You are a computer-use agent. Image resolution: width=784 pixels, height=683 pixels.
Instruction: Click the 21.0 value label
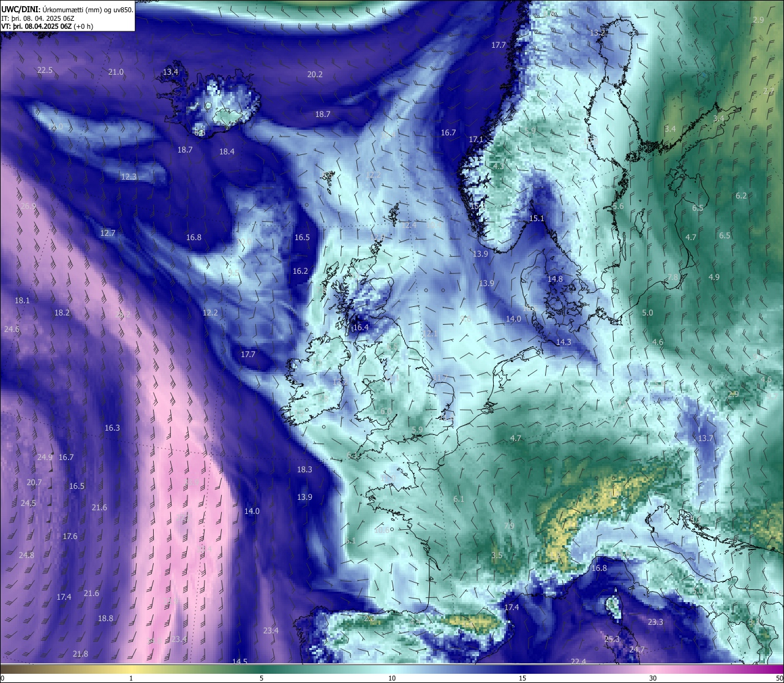coord(116,72)
